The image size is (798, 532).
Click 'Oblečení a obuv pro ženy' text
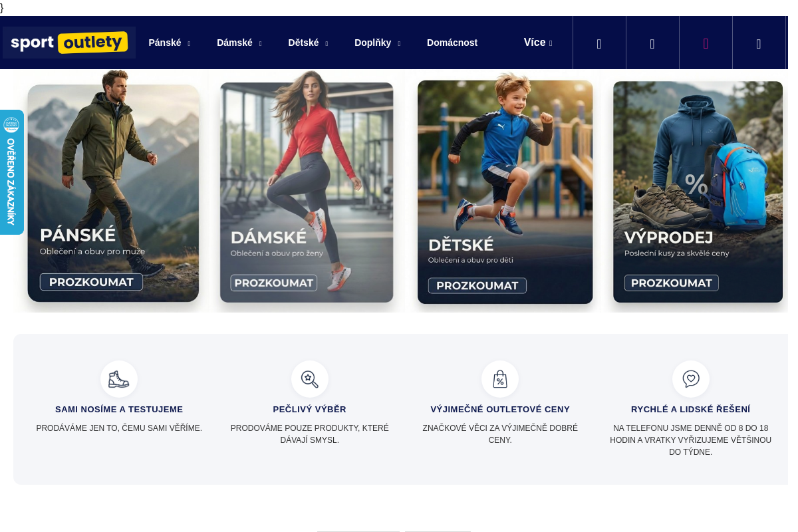[277, 253]
